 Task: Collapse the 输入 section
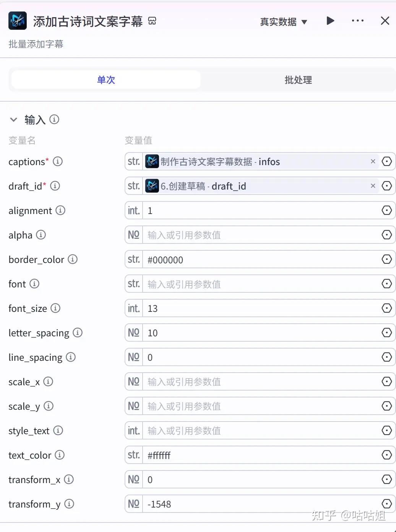[x=14, y=120]
